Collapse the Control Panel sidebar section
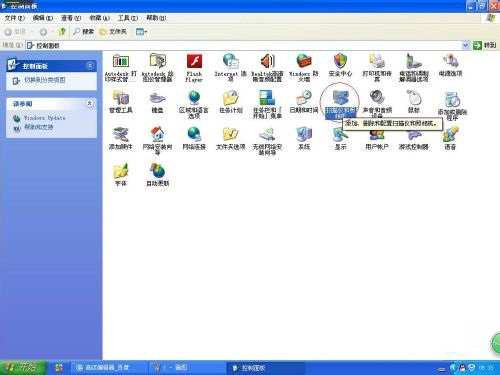500x375 pixels. 90,66
